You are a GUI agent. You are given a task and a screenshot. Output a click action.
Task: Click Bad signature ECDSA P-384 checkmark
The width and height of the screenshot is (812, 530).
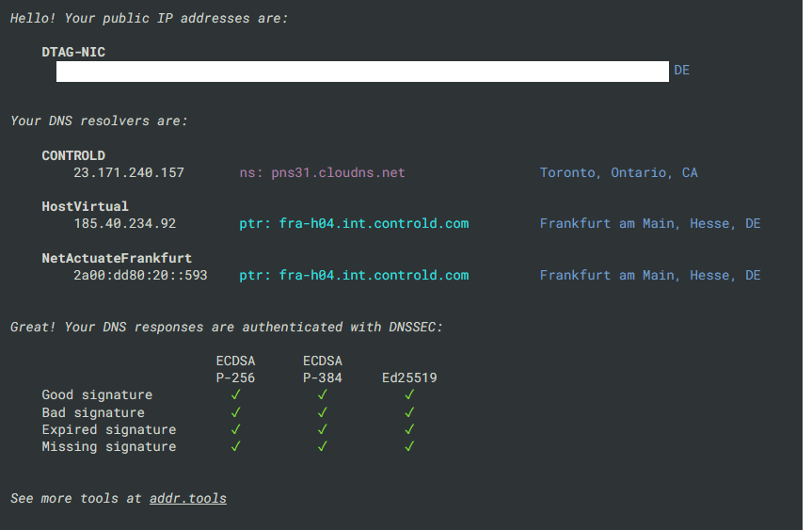pos(322,412)
